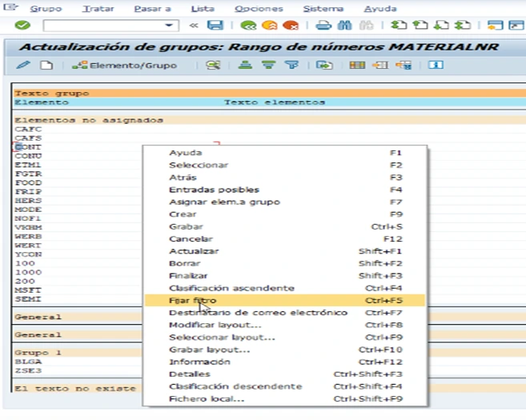Collapse the command field with « arrows
Image resolution: width=526 pixels, height=420 pixels.
pyautogui.click(x=194, y=25)
